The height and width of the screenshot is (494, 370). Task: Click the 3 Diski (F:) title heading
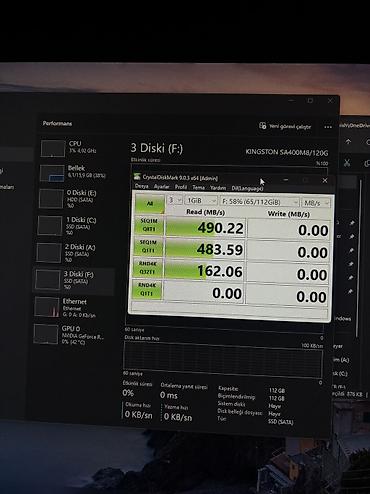(157, 148)
